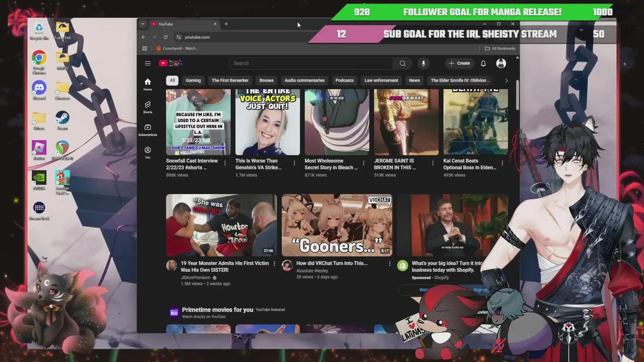Open the You section in sidebar
The width and height of the screenshot is (644, 362).
147,153
